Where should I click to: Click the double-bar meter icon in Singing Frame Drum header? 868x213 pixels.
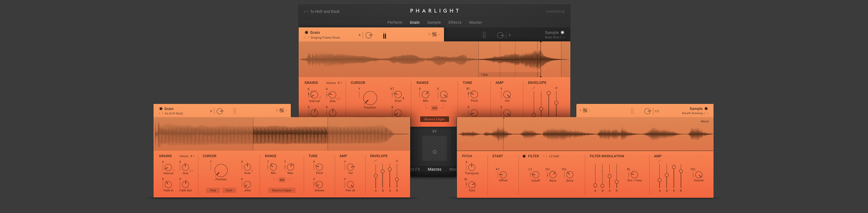pos(384,35)
